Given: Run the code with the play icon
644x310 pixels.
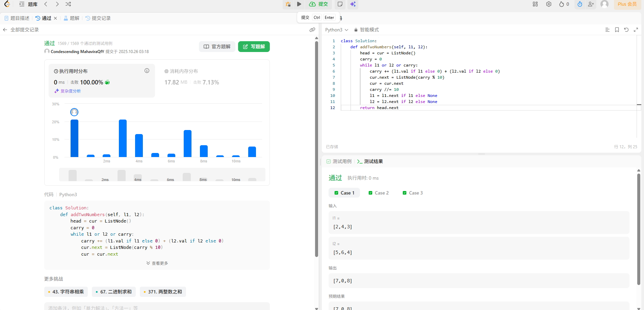Looking at the screenshot, I should (299, 4).
